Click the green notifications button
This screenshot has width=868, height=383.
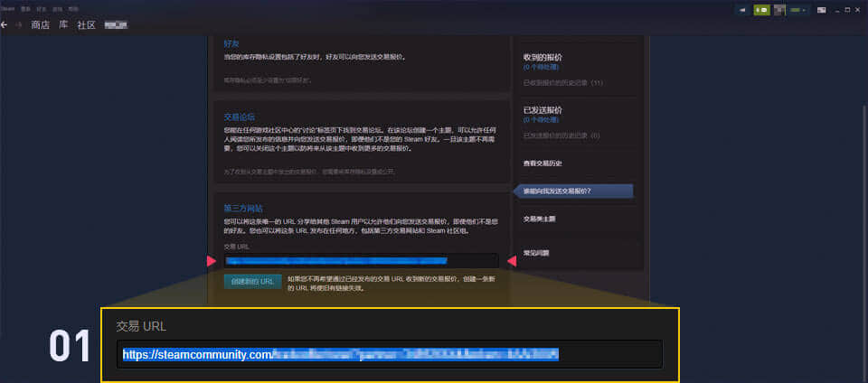(761, 10)
